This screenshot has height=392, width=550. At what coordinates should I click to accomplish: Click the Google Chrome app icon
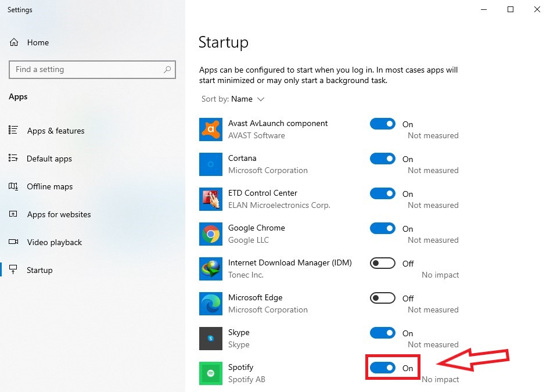[x=210, y=234]
